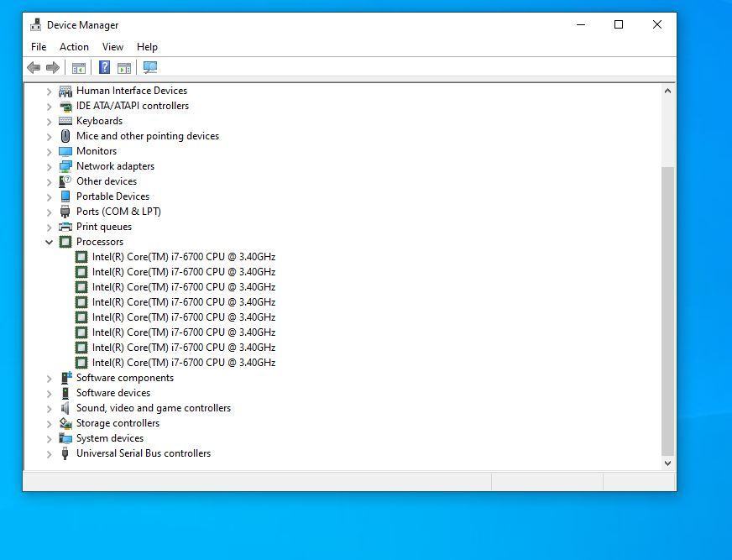Open the Action menu
732x560 pixels.
[x=74, y=47]
